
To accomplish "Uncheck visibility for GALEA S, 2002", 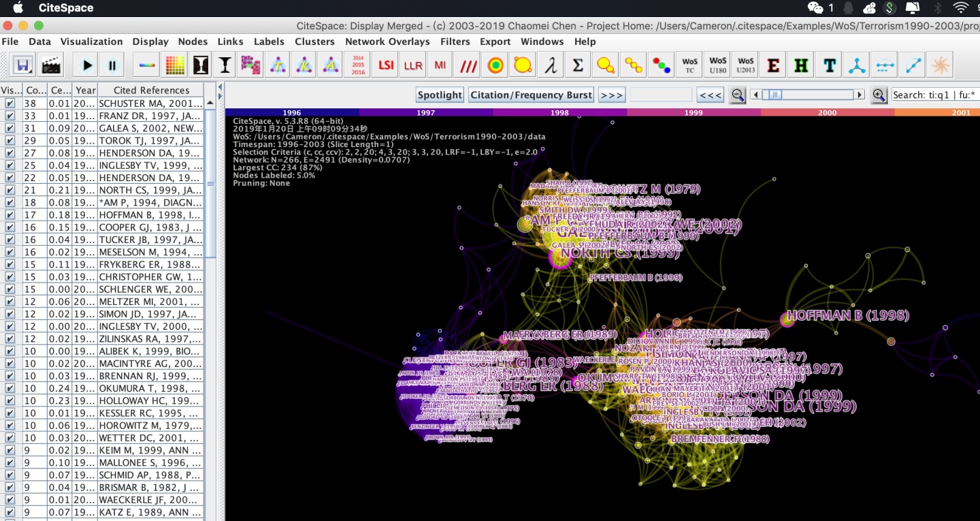I will tap(10, 128).
